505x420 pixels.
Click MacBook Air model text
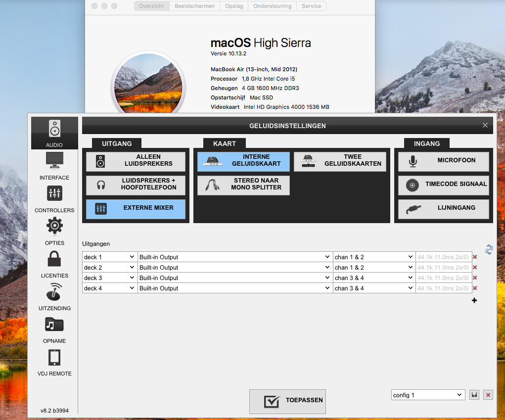coord(254,69)
